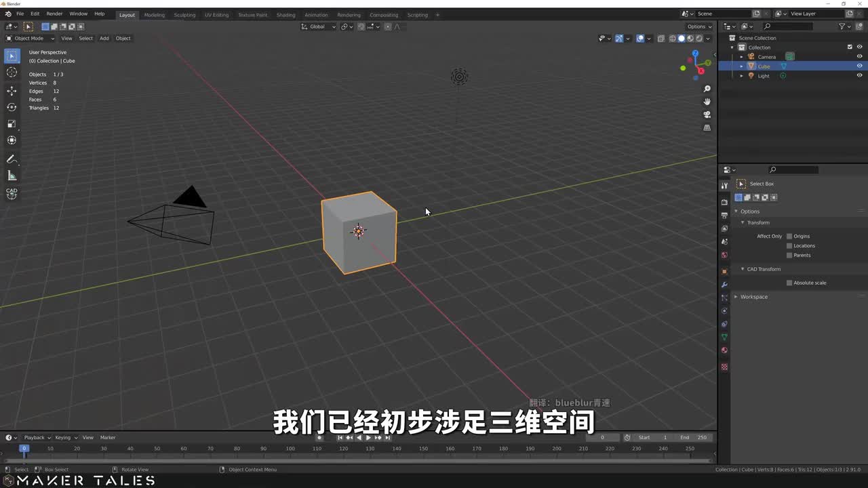The height and width of the screenshot is (488, 868).
Task: Expand Light item in outliner
Action: [x=741, y=76]
